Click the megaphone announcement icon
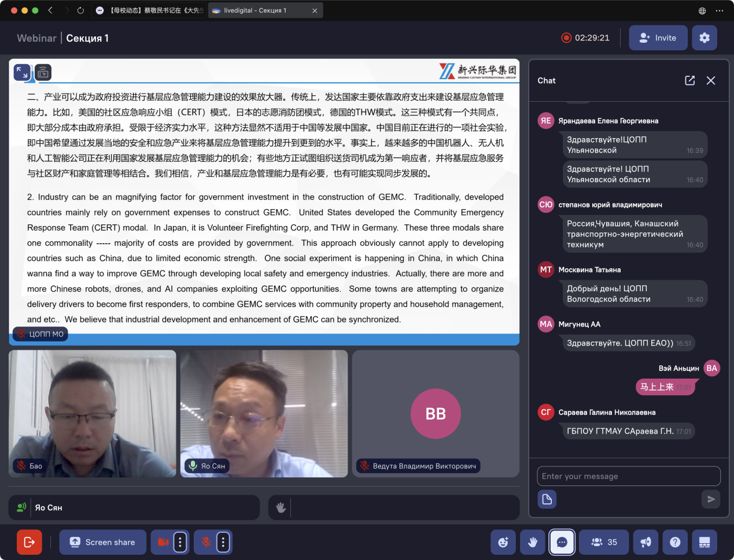This screenshot has width=734, height=560. (x=646, y=542)
